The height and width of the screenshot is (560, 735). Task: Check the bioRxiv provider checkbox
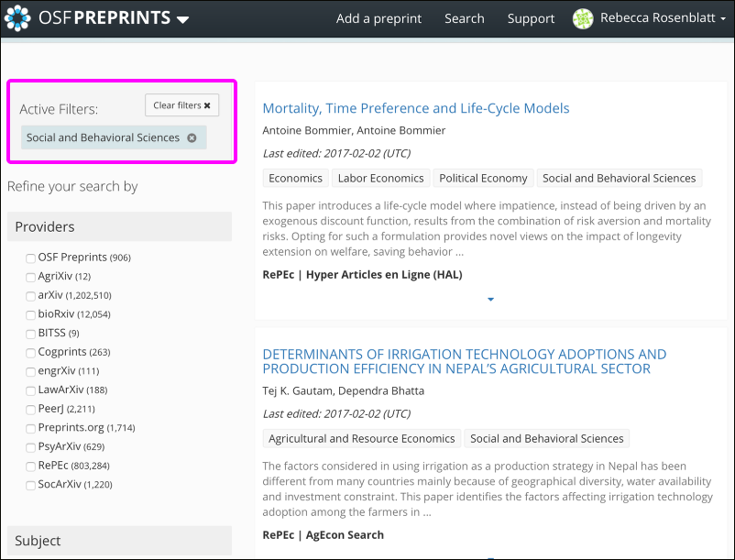[x=30, y=314]
